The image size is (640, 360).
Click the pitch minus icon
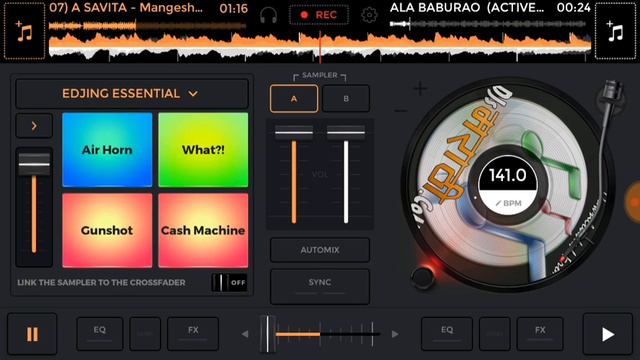400,110
